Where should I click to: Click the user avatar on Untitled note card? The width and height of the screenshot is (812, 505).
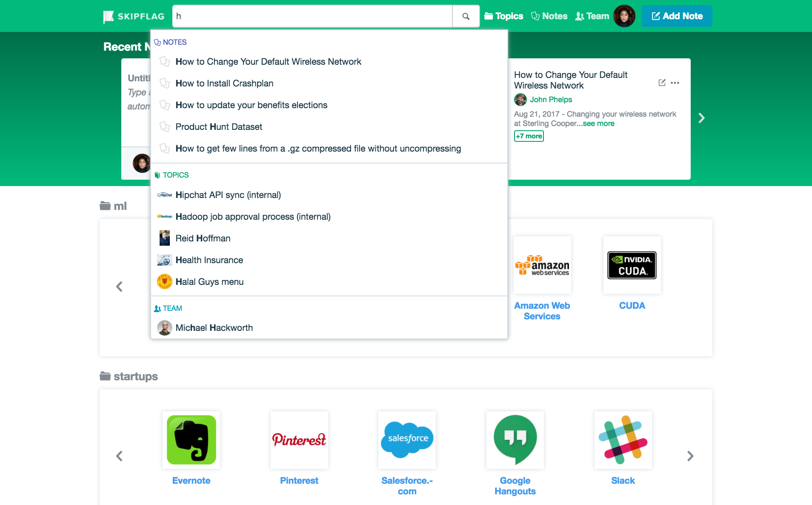click(x=141, y=163)
